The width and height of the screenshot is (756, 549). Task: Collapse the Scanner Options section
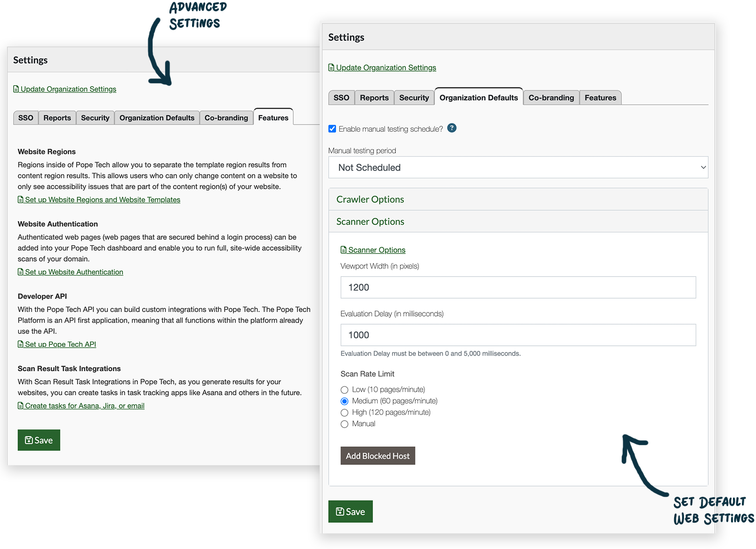pyautogui.click(x=370, y=221)
